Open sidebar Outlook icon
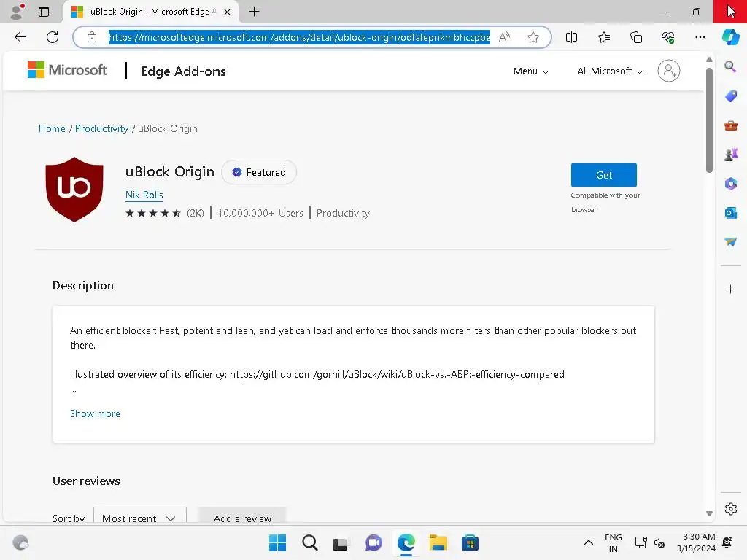747x560 pixels. (x=730, y=213)
